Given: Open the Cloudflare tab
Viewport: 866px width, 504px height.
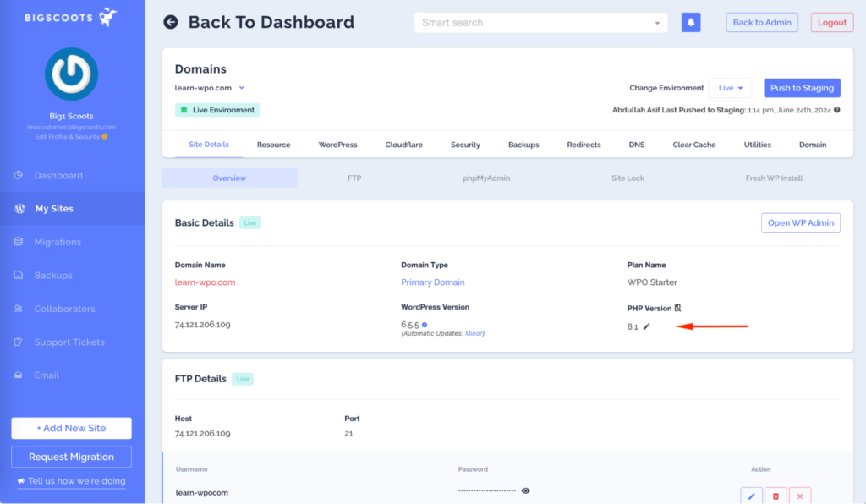Looking at the screenshot, I should (403, 145).
